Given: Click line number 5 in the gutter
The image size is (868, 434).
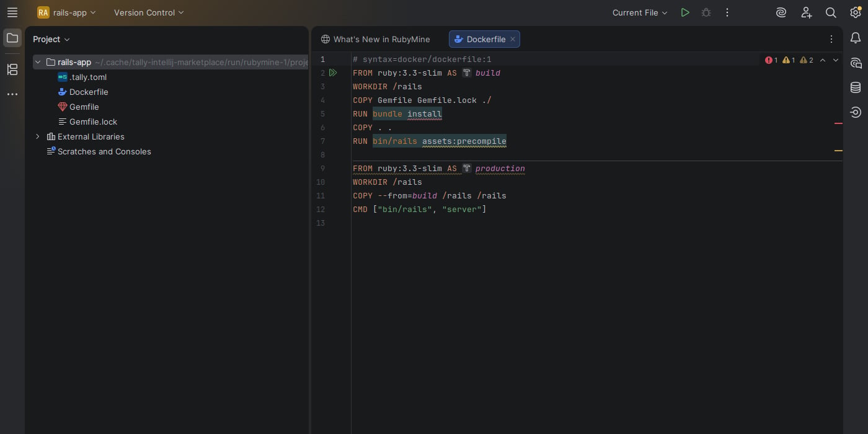Looking at the screenshot, I should point(322,114).
